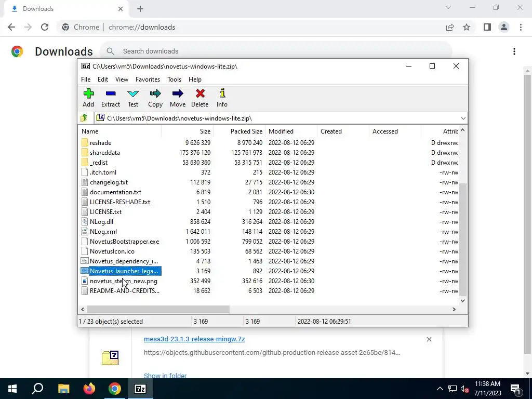Click the chrome://downloads address bar
The image size is (532, 399).
pyautogui.click(x=142, y=27)
